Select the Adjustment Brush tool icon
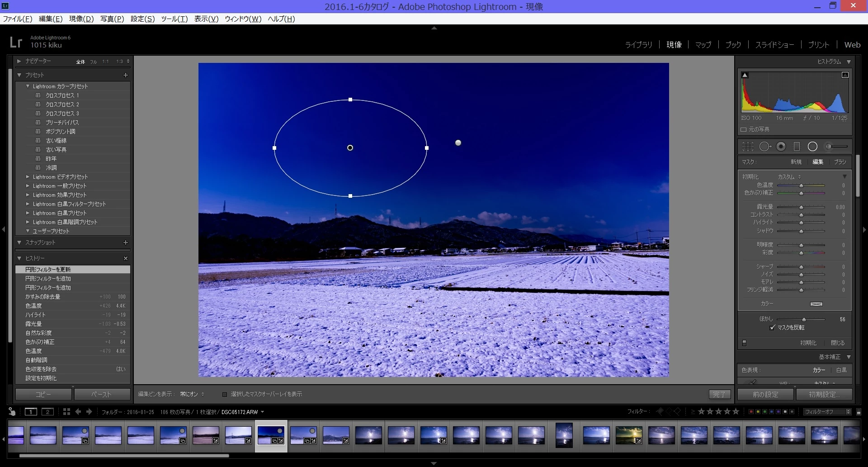 coord(836,147)
